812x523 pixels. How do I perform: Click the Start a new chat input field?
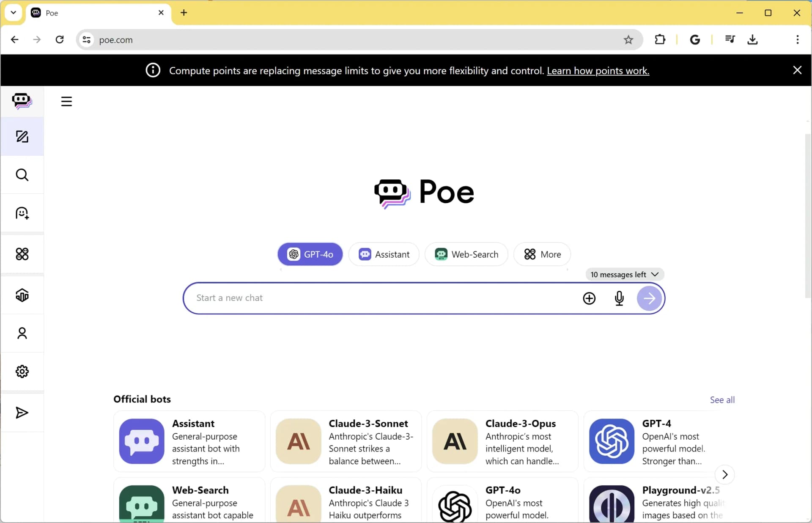(381, 298)
